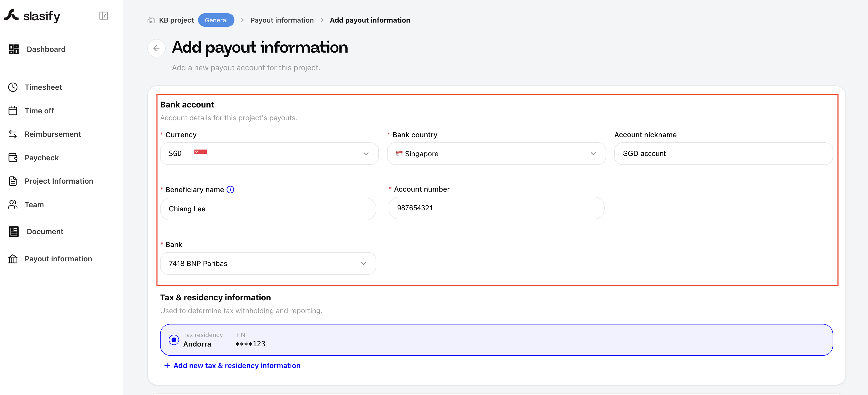Click the Paycheck wallet icon
Viewport: 868px width, 395px height.
point(13,157)
